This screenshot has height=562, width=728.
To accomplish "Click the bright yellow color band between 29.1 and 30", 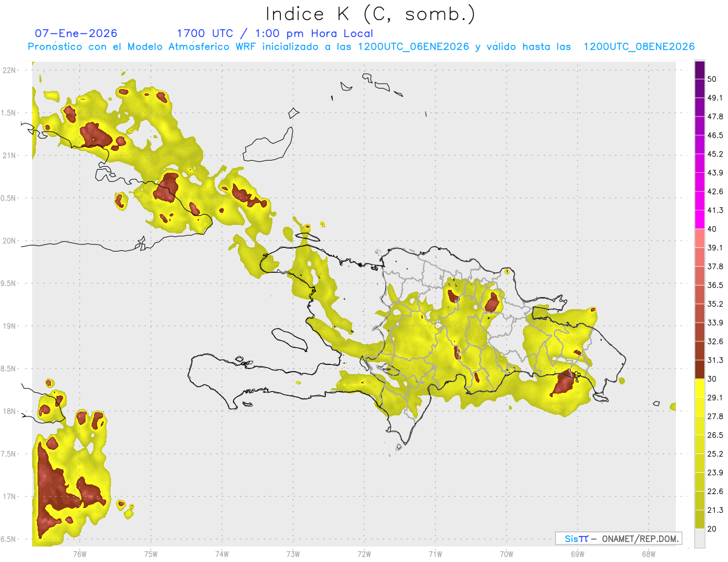I will pyautogui.click(x=699, y=389).
